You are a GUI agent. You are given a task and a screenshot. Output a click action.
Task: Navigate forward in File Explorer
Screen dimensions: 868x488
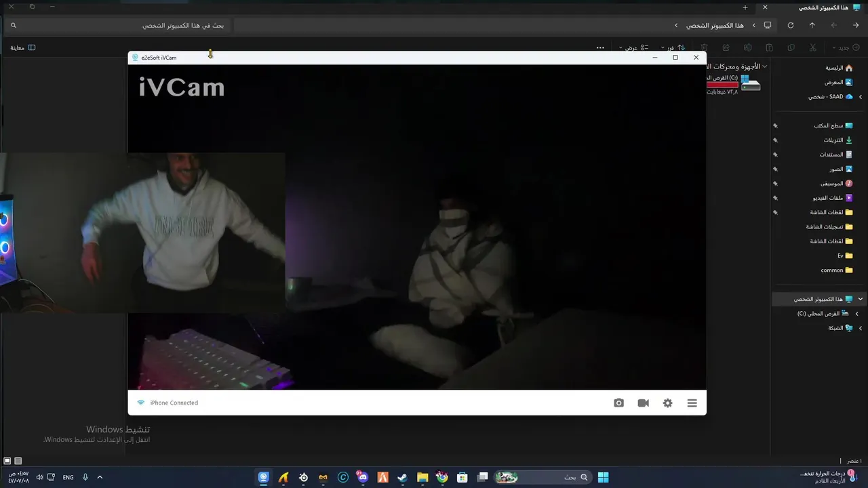click(833, 25)
